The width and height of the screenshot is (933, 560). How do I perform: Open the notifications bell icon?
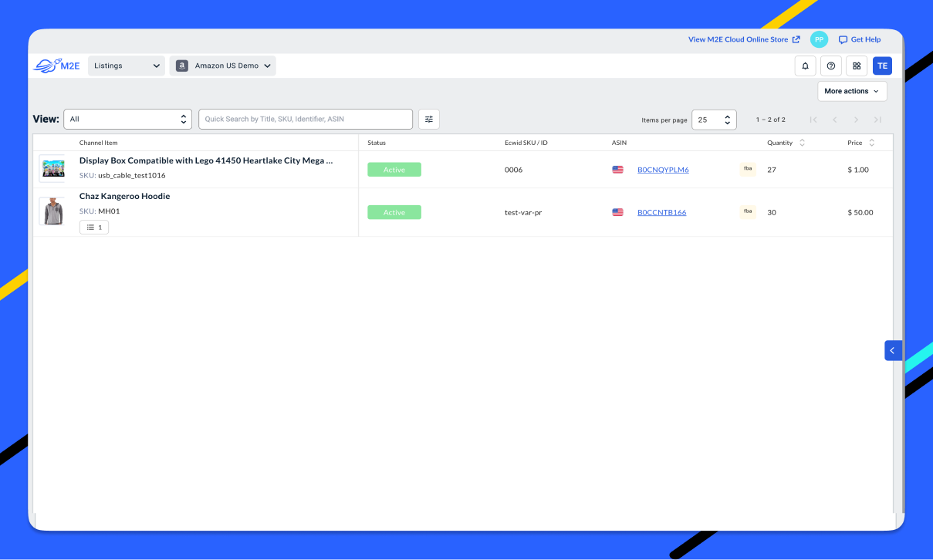805,66
